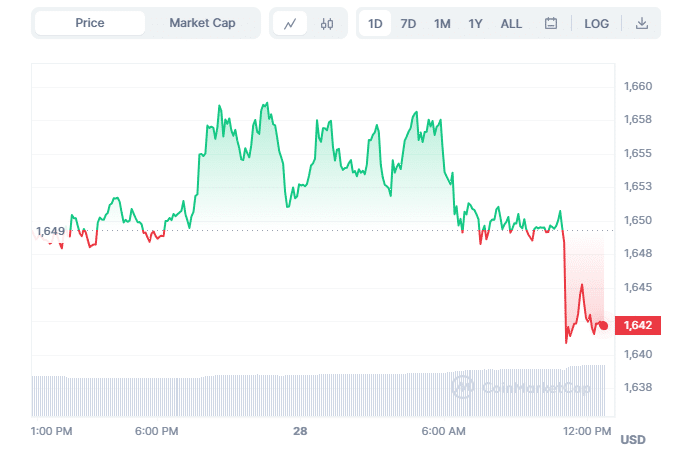The width and height of the screenshot is (678, 453).
Task: Click the 12:00 PM time label
Action: click(x=587, y=431)
